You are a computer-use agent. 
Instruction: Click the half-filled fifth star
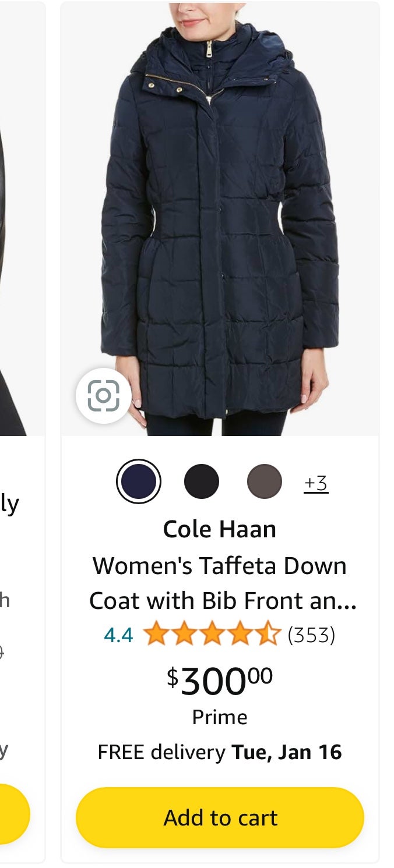[x=269, y=634]
